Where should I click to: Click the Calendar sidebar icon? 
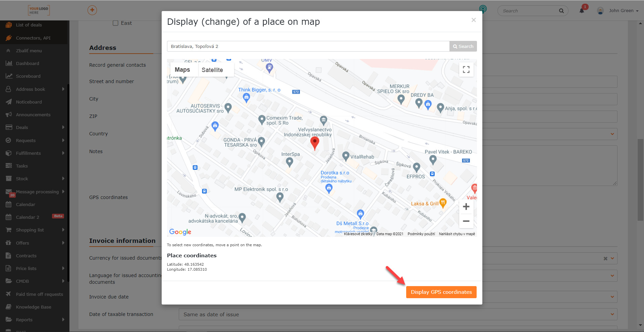tap(9, 204)
